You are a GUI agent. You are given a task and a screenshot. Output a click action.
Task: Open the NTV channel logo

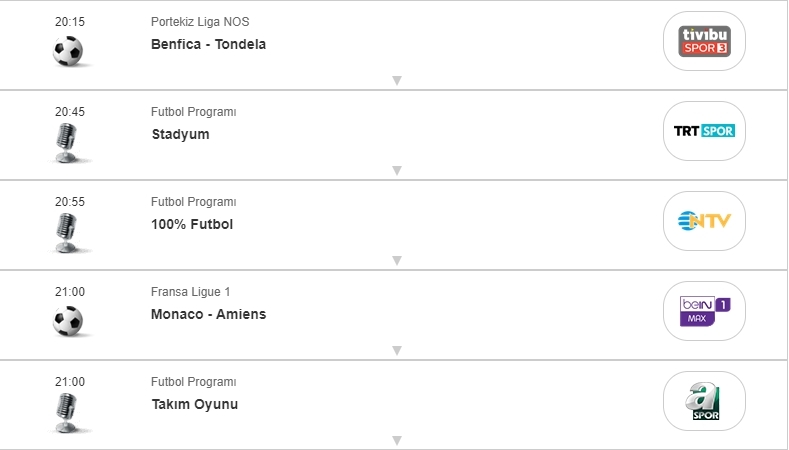point(705,221)
